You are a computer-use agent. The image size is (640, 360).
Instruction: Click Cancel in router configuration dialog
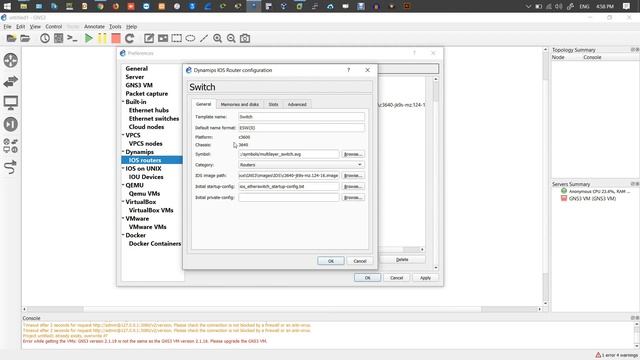pyautogui.click(x=360, y=261)
